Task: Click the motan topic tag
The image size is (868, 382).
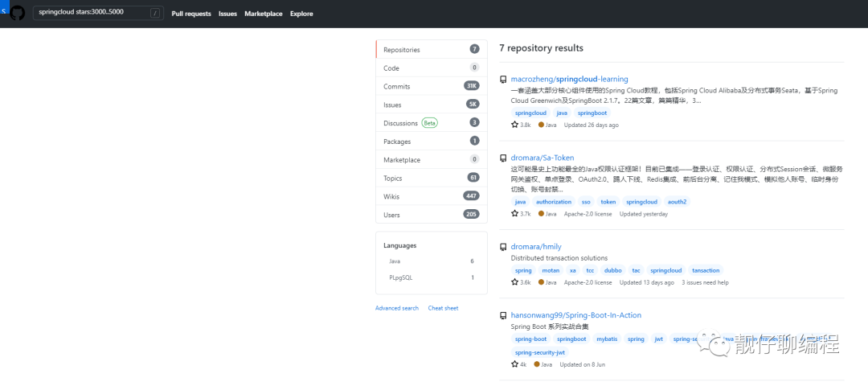Action: 551,270
